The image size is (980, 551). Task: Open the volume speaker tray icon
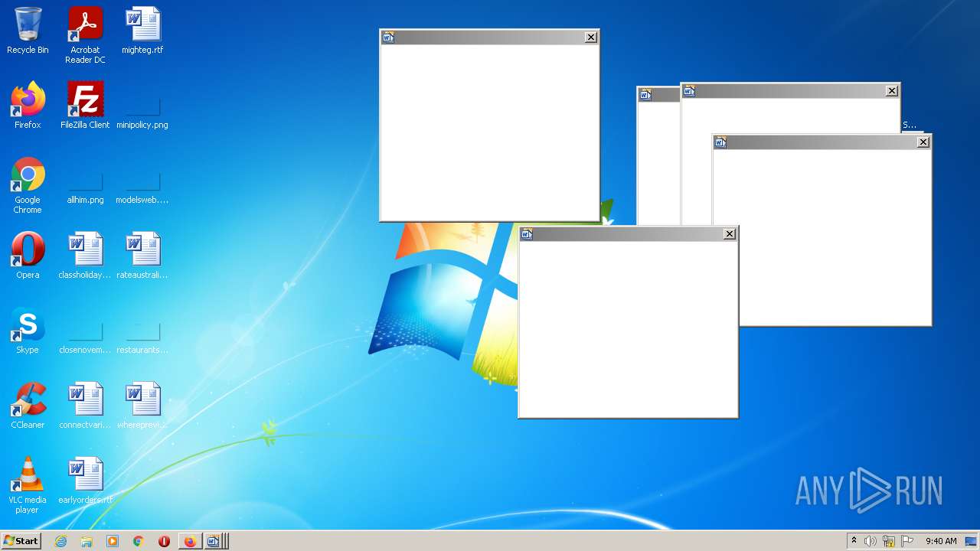tap(871, 541)
